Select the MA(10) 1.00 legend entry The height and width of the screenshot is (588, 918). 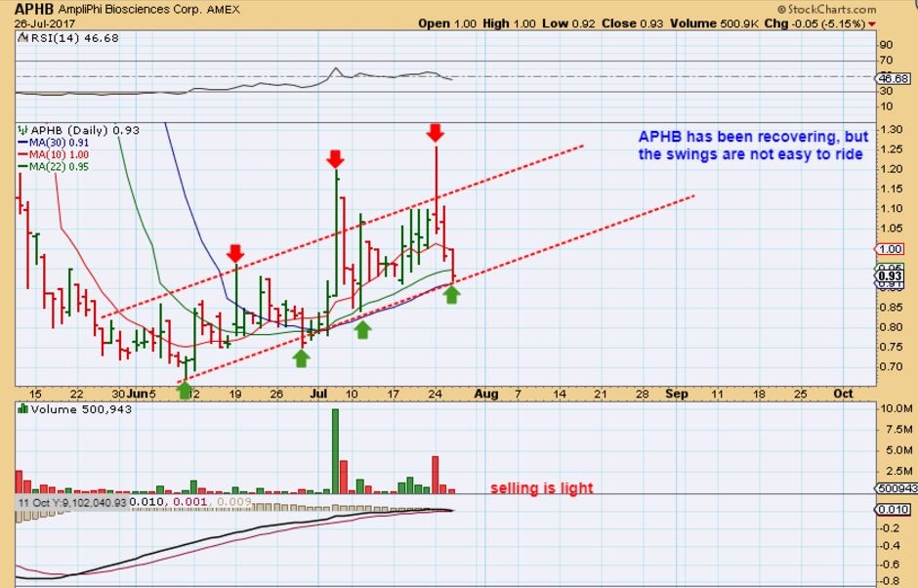[x=59, y=154]
